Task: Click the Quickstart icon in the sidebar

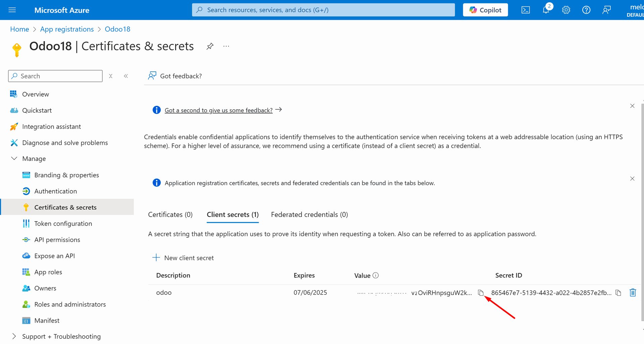Action: point(14,110)
